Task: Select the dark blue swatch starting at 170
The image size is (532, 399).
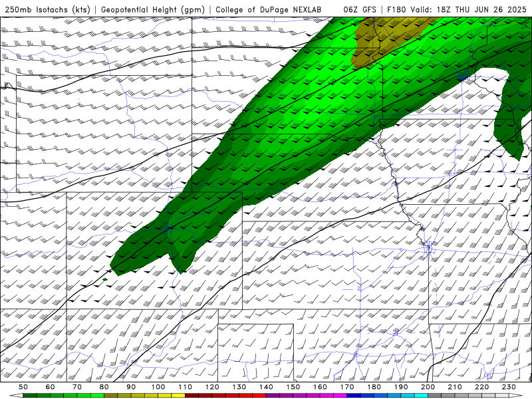Action: (354, 395)
